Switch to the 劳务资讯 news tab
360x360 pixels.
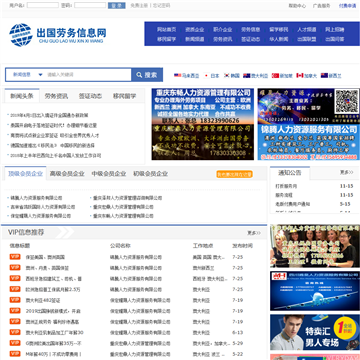pos(56,96)
